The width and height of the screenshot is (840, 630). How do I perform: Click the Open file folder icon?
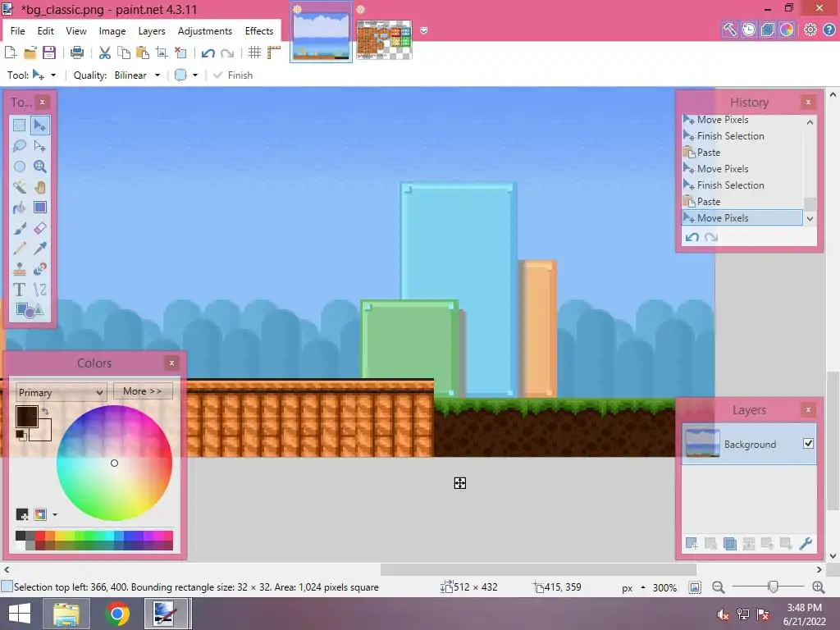[30, 52]
